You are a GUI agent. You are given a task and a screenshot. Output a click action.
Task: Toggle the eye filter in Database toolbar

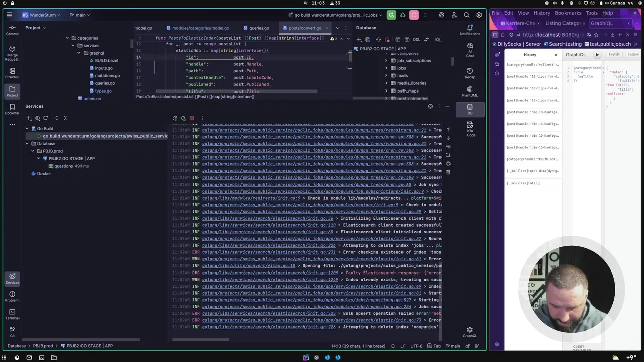[437, 40]
